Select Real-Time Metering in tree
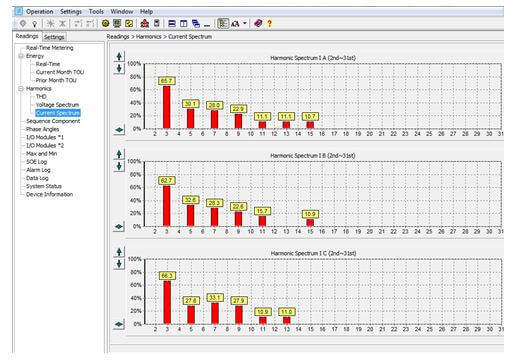This screenshot has width=518, height=364. [50, 48]
